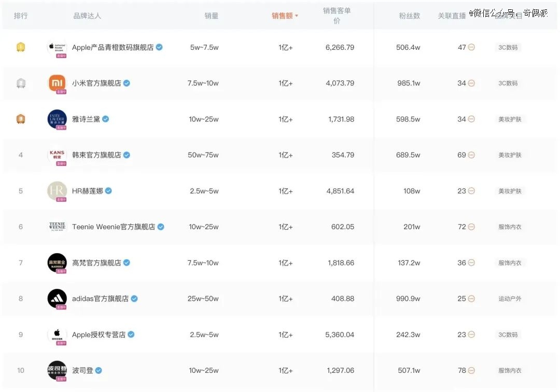Viewport: 560px width, 392px height.
Task: Click the 销量 column header
Action: tap(212, 16)
